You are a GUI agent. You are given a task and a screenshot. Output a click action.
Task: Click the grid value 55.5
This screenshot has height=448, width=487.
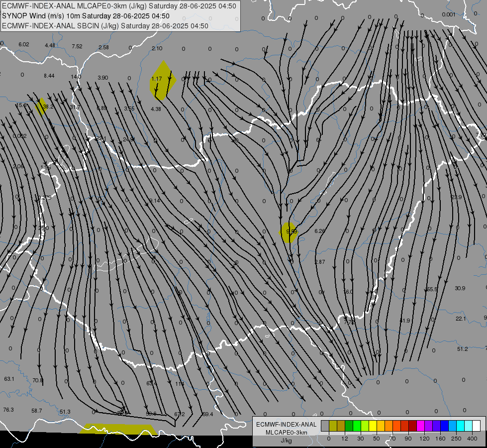click(432, 289)
